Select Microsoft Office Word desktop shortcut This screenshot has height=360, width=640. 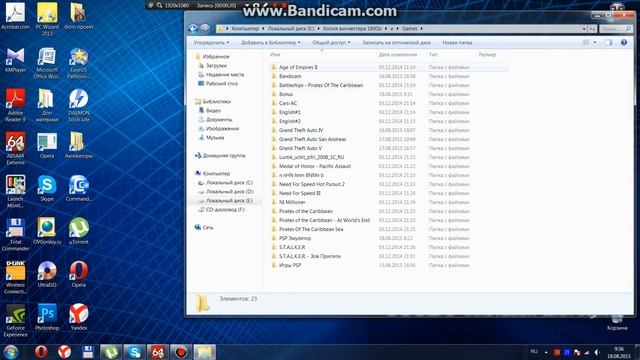[47, 63]
